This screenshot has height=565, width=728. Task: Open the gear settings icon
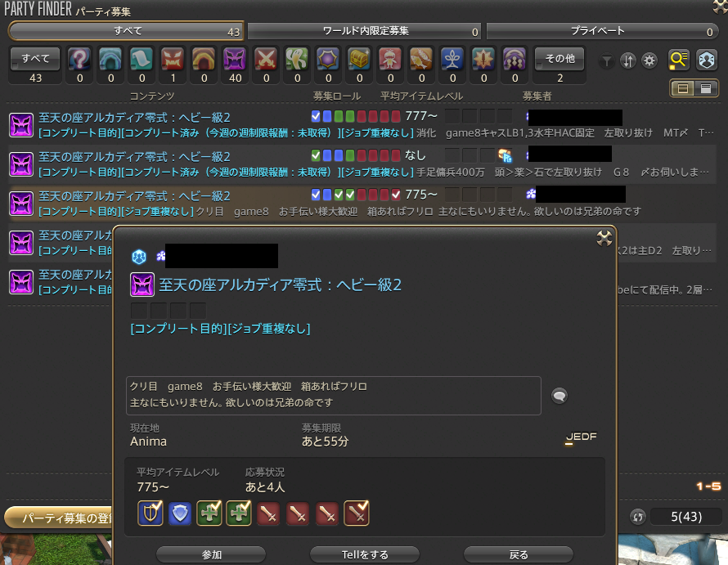tap(649, 61)
